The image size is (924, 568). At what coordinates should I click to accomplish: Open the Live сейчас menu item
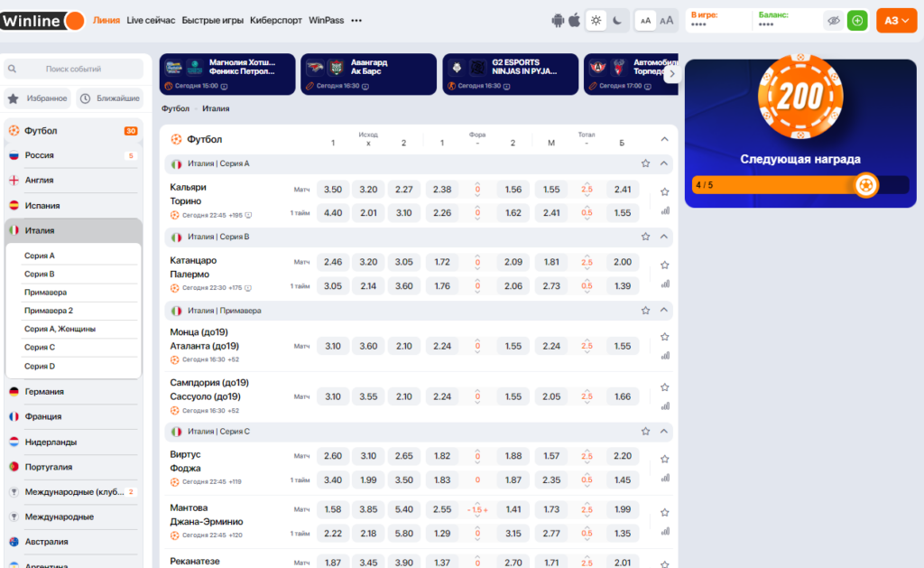[151, 20]
